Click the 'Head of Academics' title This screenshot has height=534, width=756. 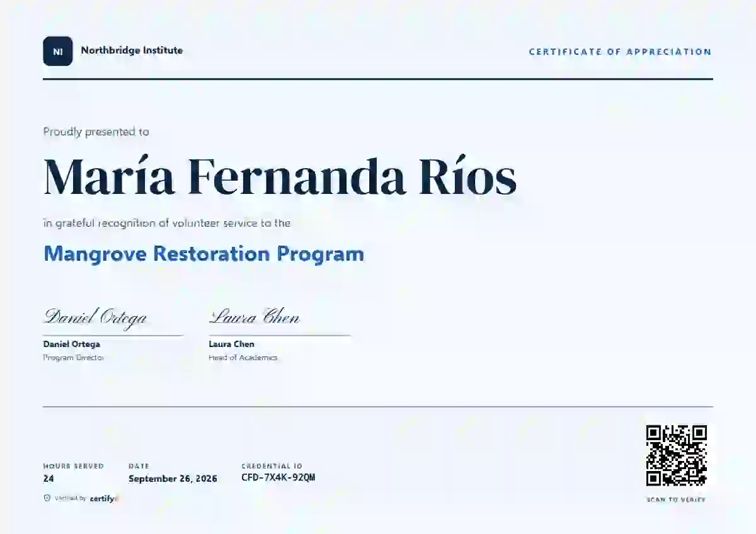(243, 358)
